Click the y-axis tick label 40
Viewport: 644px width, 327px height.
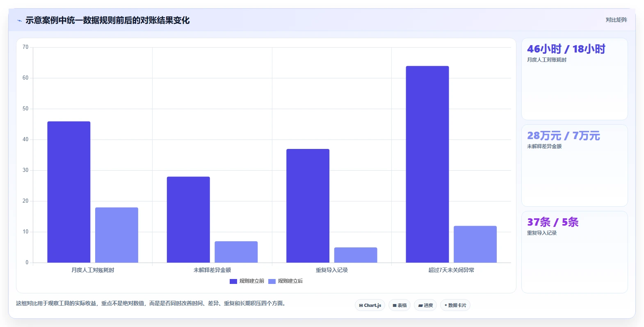pos(25,139)
